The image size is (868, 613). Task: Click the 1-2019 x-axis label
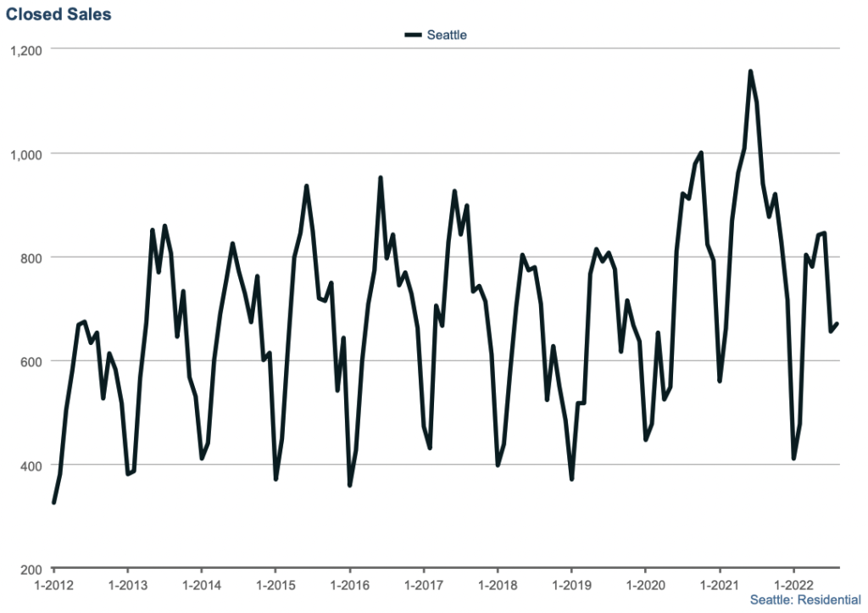(x=570, y=584)
